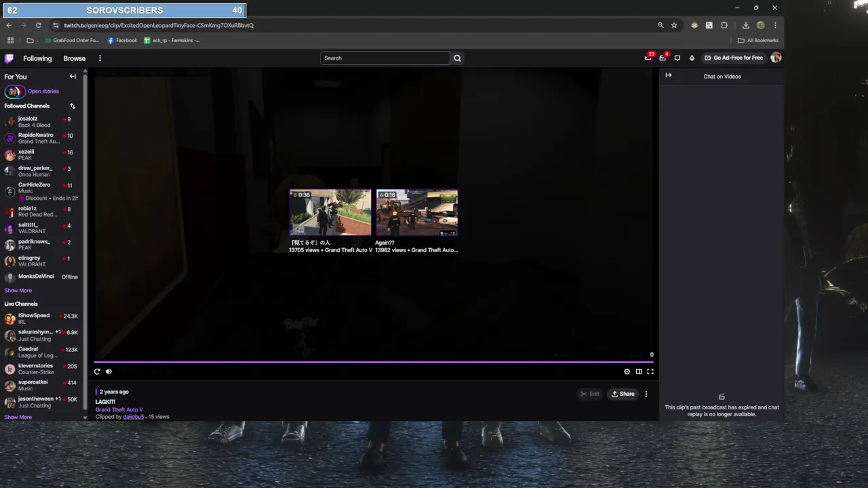This screenshot has height=488, width=868.
Task: Sort Followed Channels with arrows icon
Action: [73, 106]
